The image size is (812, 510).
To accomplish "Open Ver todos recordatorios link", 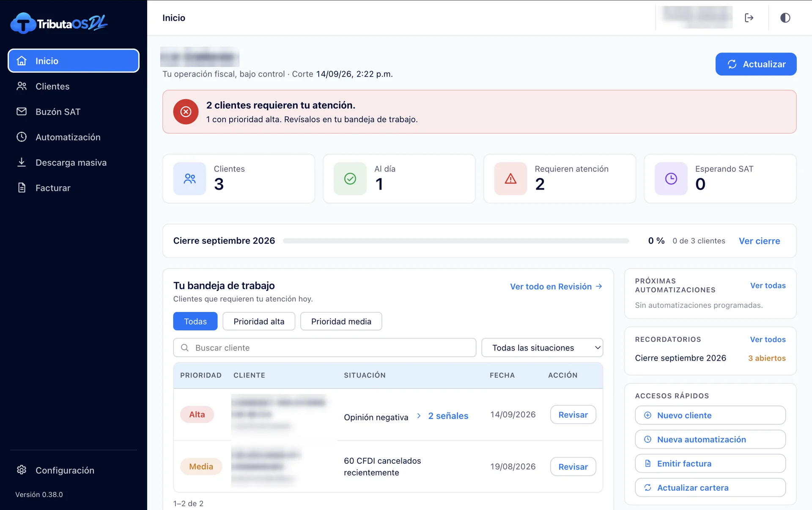I will (x=768, y=339).
